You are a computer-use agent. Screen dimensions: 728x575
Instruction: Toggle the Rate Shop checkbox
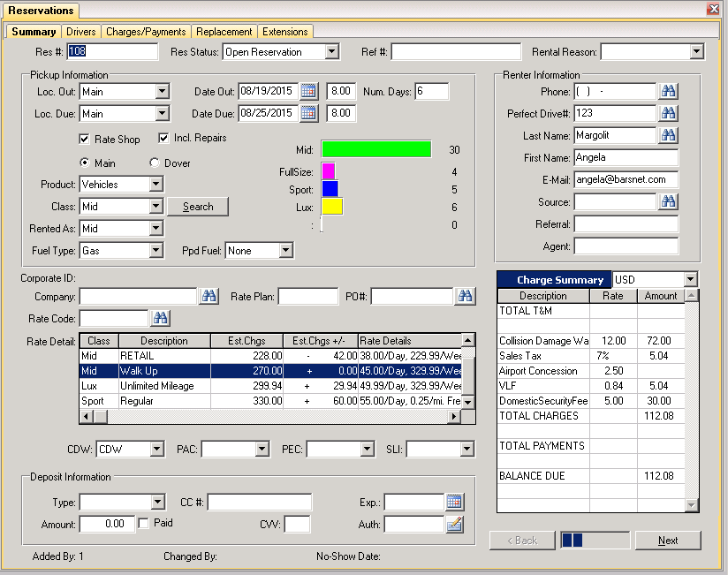click(x=84, y=139)
